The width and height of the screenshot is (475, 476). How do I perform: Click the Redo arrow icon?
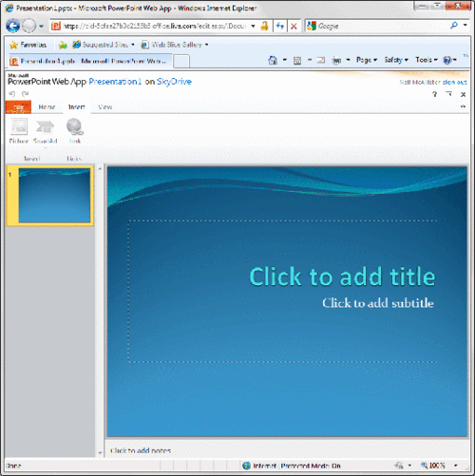coord(25,94)
